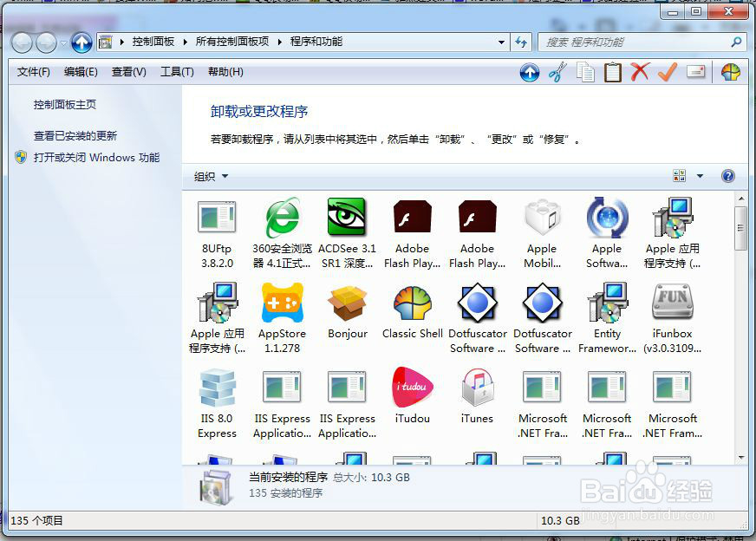This screenshot has width=756, height=541.
Task: Select the Apple Software Update icon
Action: click(607, 218)
